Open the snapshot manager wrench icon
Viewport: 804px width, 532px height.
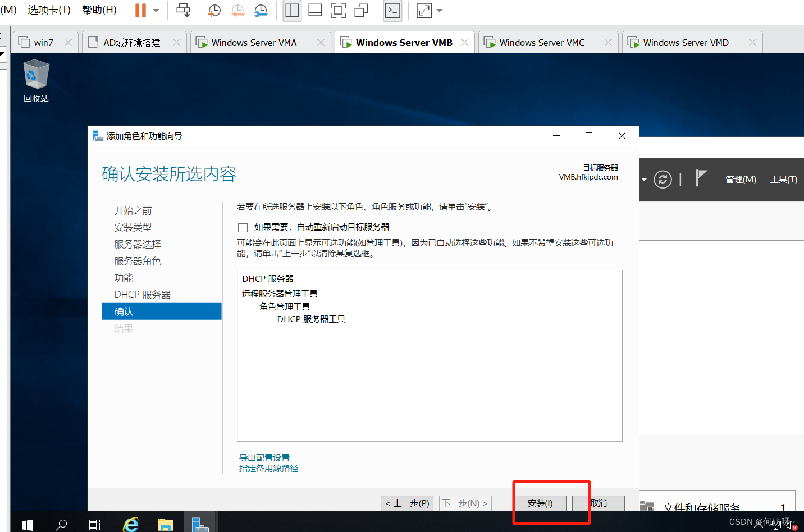pos(261,10)
